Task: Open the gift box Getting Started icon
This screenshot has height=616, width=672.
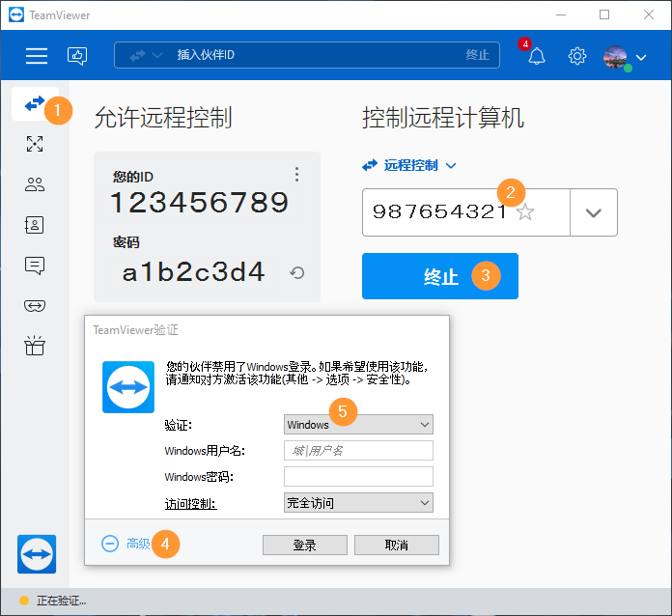Action: [x=35, y=346]
